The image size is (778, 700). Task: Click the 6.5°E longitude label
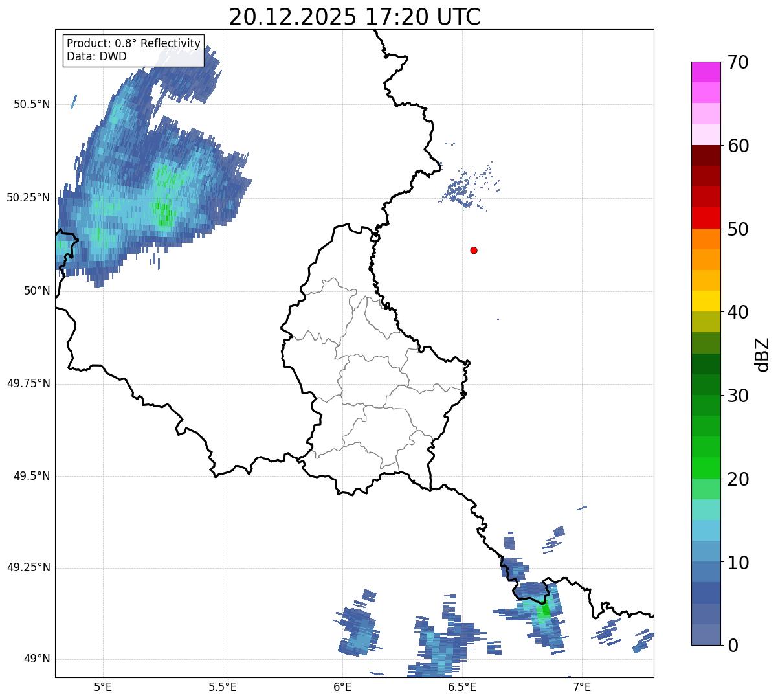pos(462,686)
